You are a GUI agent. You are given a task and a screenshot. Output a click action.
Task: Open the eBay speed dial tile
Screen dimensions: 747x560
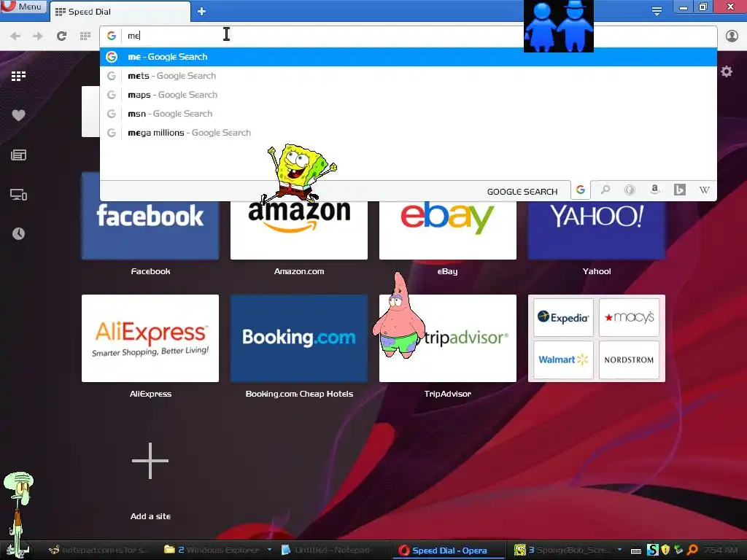448,230
